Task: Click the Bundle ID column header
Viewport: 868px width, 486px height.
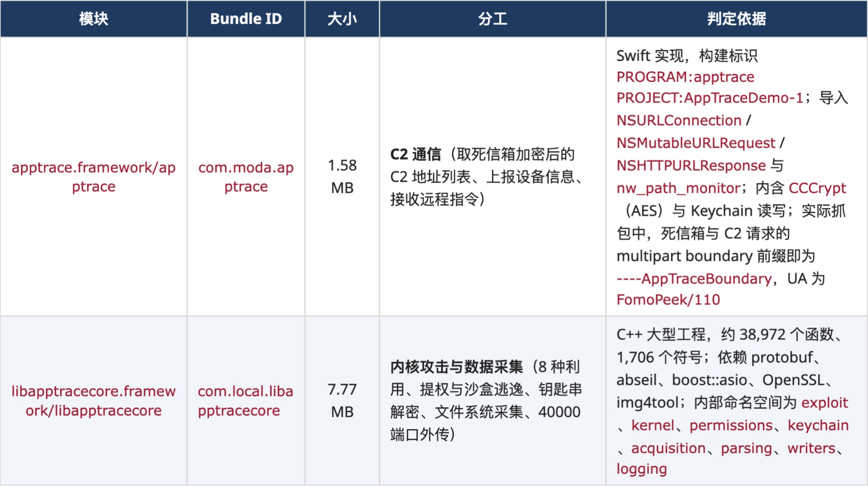Action: pos(246,19)
